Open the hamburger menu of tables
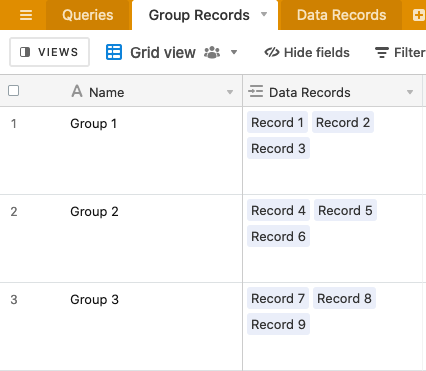The width and height of the screenshot is (426, 371). point(26,15)
